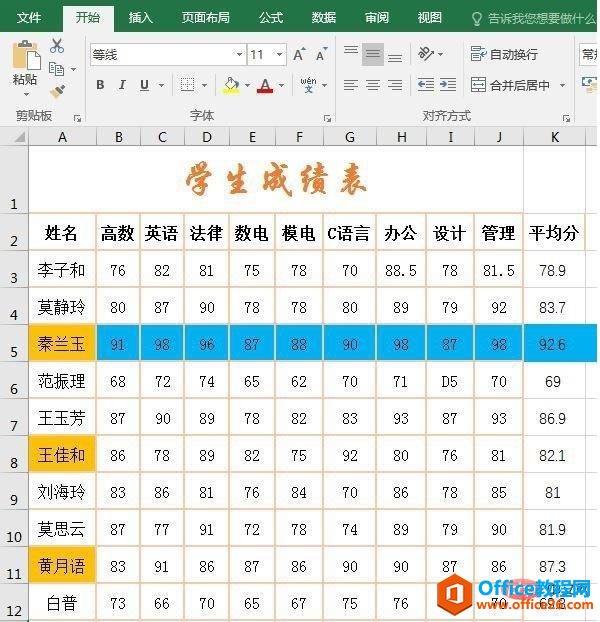600x622 pixels.
Task: Increase indent
Action: click(x=448, y=85)
